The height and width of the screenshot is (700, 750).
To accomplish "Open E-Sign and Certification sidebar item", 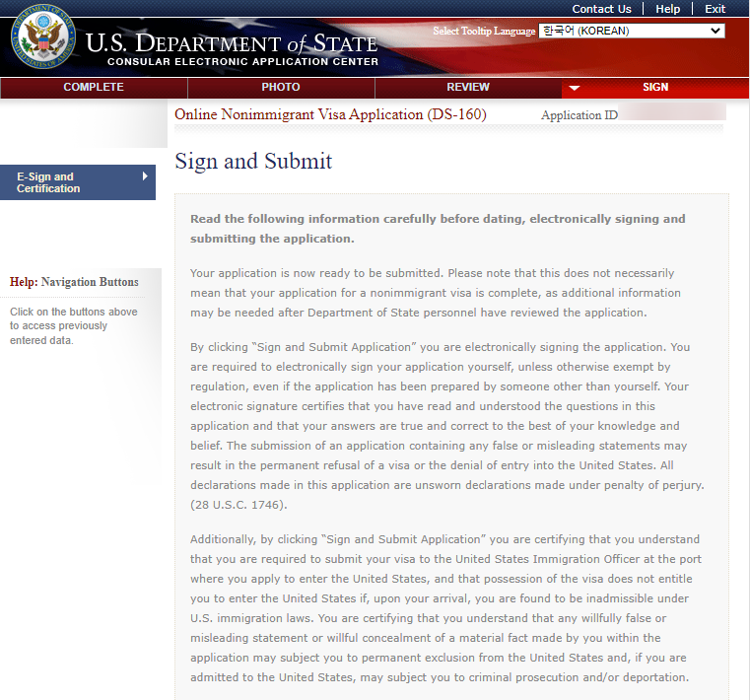I will click(78, 182).
